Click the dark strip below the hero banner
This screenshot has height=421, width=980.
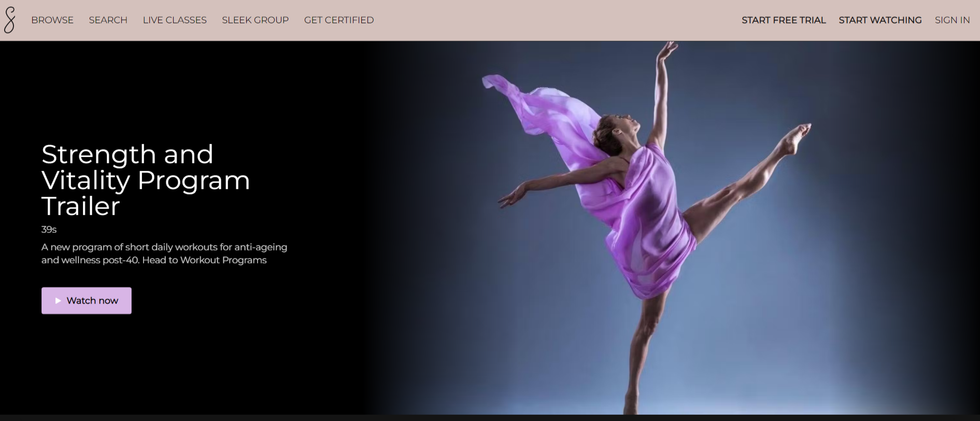490,418
